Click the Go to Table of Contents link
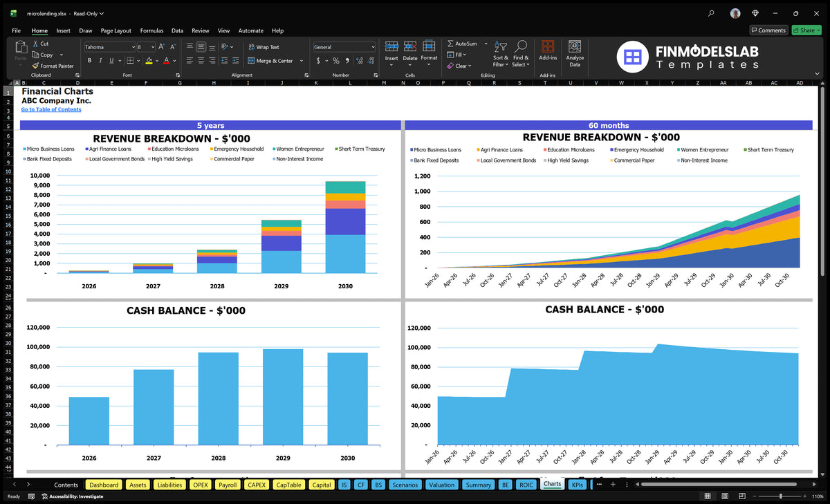Viewport: 830px width, 504px height. click(51, 109)
